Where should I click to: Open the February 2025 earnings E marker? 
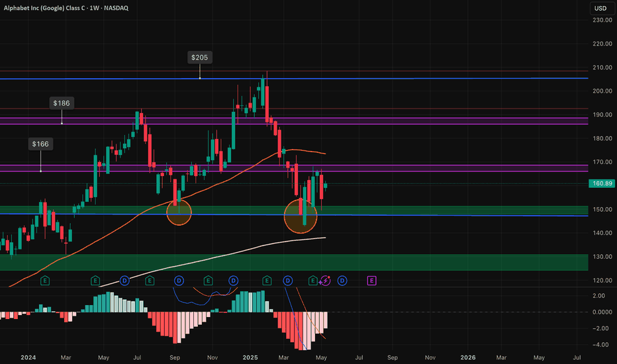[x=267, y=281]
